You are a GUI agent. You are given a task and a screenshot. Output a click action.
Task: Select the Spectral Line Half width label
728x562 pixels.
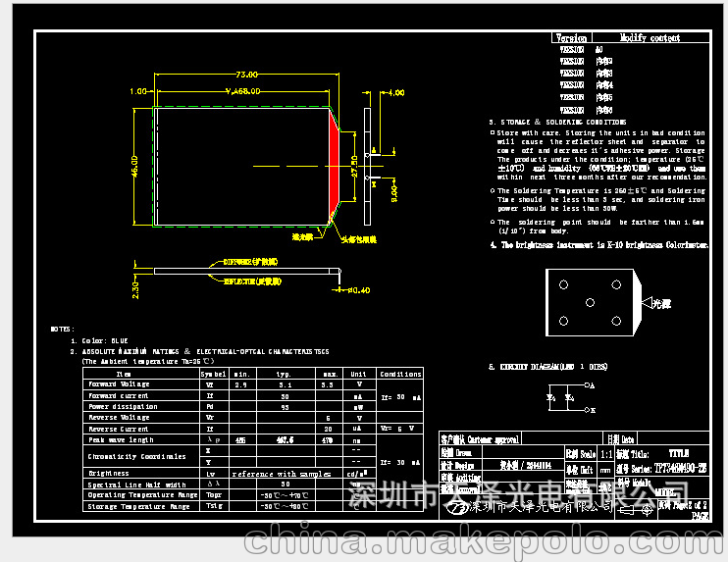(x=137, y=485)
